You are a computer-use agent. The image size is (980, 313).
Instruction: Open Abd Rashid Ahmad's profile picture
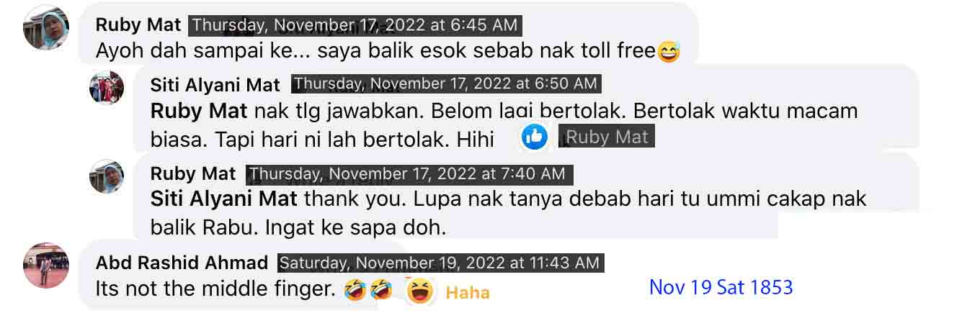46,266
